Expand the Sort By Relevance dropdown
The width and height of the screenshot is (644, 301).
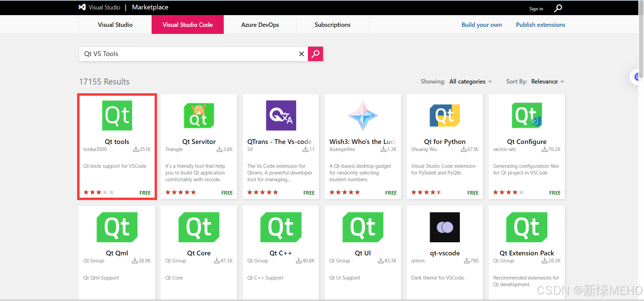coord(548,82)
